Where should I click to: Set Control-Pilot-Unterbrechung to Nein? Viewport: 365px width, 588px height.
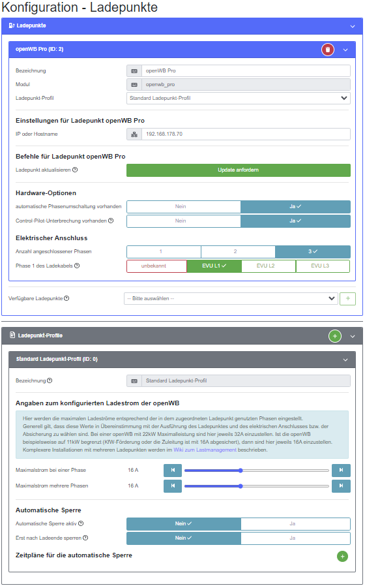click(183, 221)
